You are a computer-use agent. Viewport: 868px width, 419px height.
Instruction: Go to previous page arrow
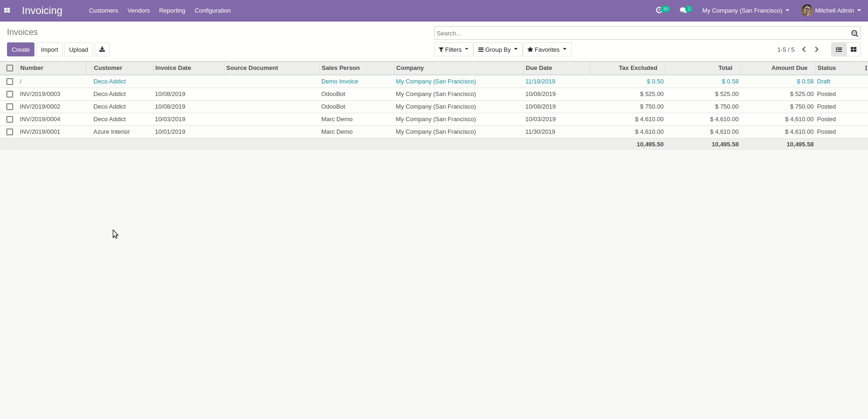click(x=804, y=49)
